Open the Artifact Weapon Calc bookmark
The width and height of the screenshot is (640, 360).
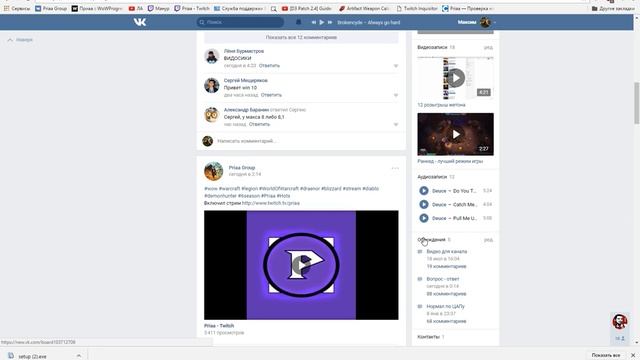coord(364,8)
